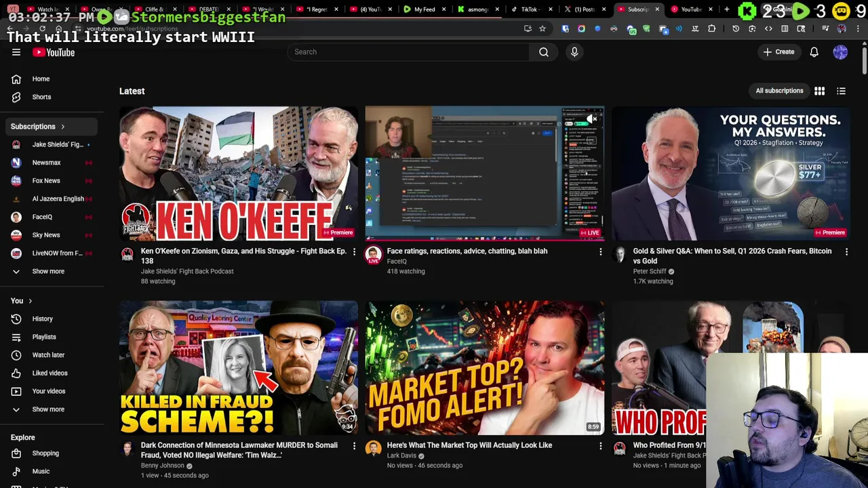Focus the YouTube Search field
The image size is (868, 488).
coord(408,52)
